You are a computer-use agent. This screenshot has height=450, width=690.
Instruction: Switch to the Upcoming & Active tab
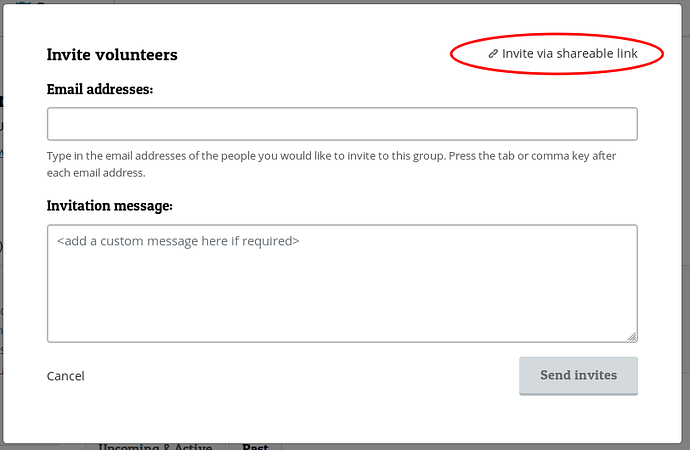155,446
